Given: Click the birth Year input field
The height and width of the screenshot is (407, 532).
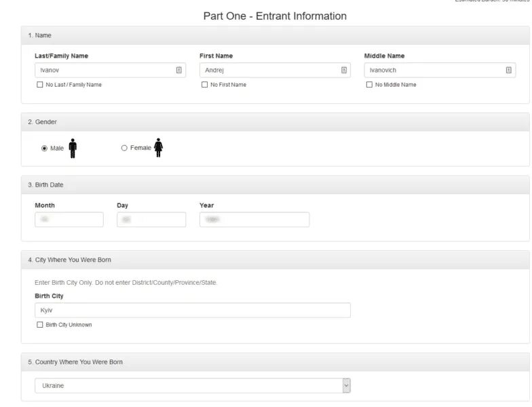Looking at the screenshot, I should (254, 220).
